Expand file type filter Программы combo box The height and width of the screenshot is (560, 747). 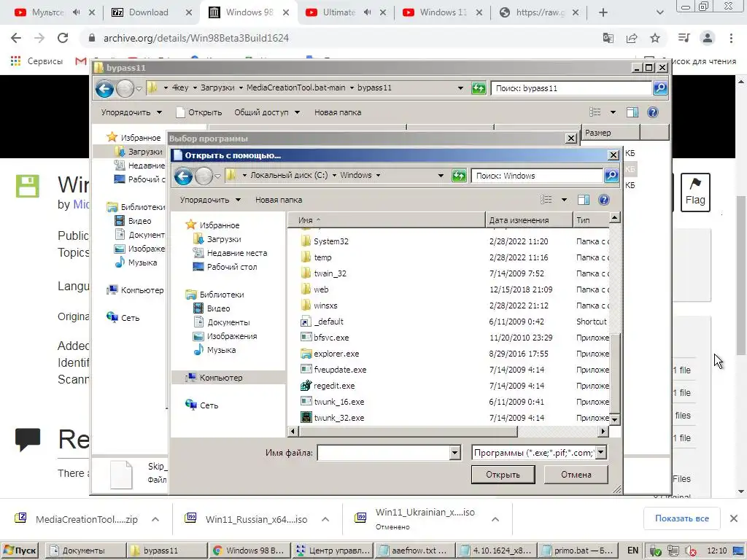tap(601, 452)
